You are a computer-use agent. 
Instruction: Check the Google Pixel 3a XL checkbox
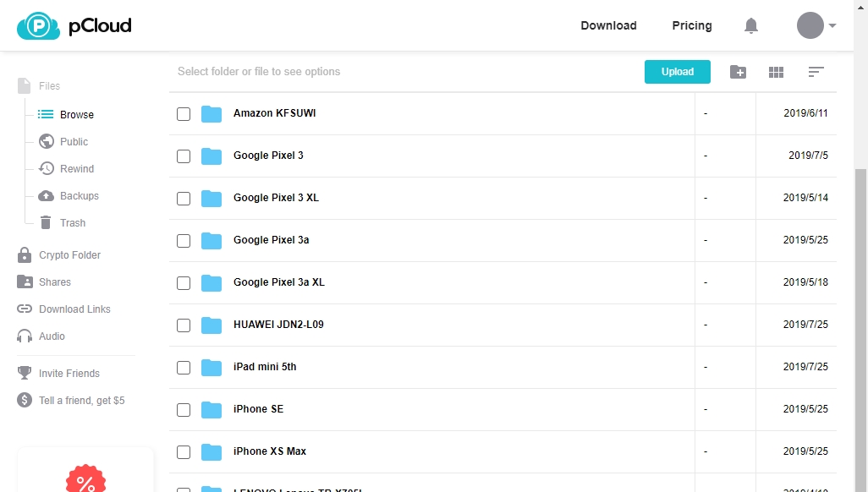tap(184, 283)
